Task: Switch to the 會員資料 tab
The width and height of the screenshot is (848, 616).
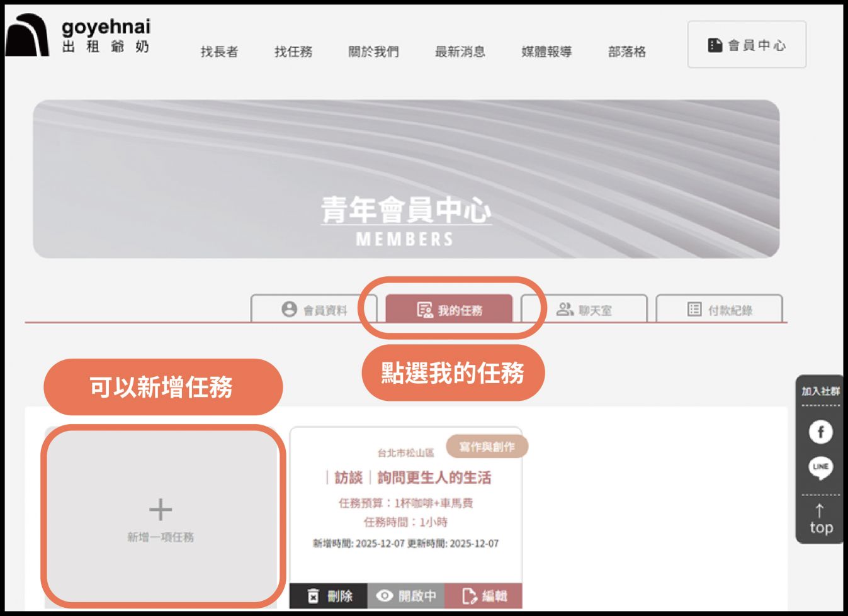Action: pyautogui.click(x=314, y=310)
